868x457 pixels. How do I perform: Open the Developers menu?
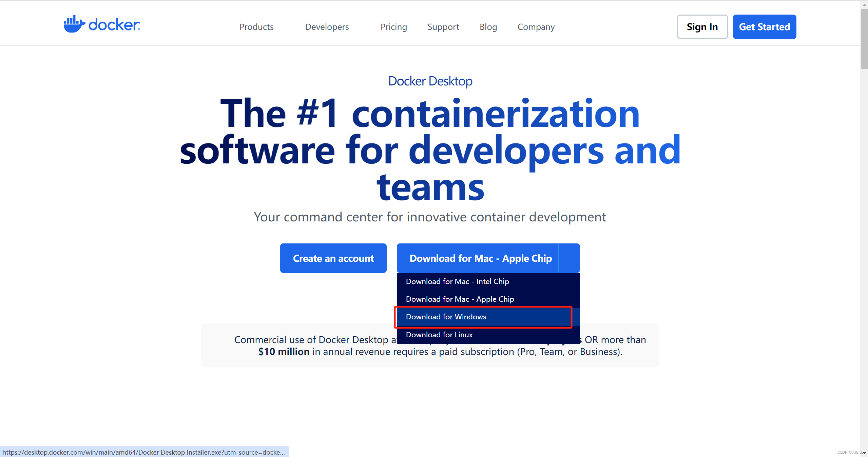click(327, 27)
